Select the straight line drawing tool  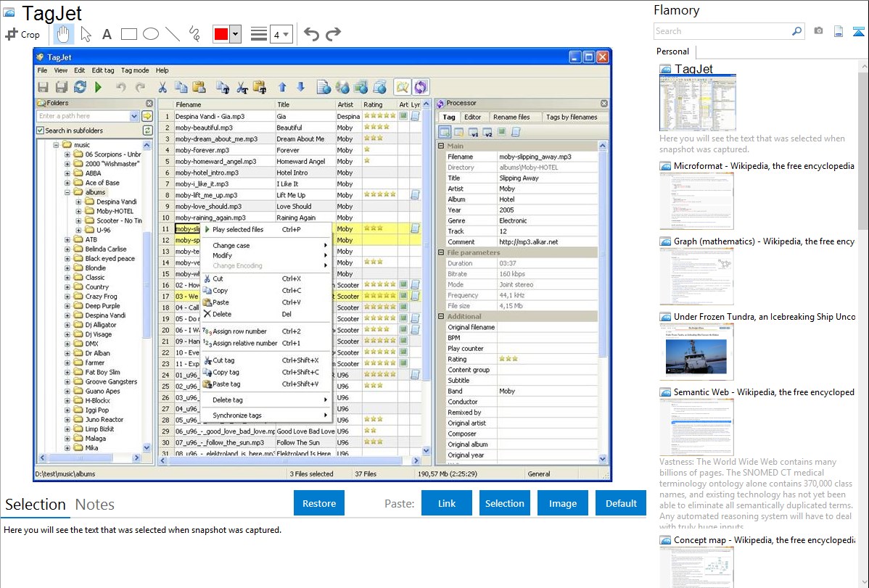coord(173,34)
